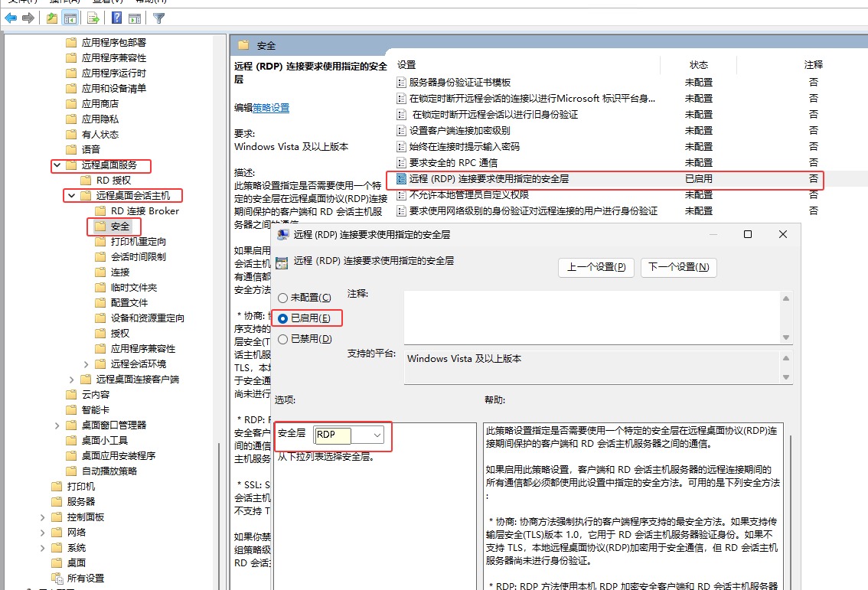868x590 pixels.
Task: Expand the 远程桌面连接客户端 tree node
Action: pos(72,380)
